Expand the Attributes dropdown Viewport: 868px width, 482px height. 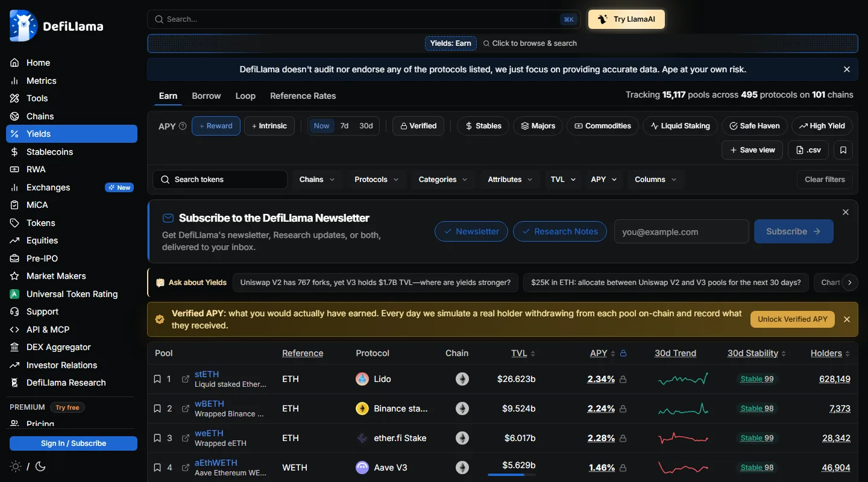tap(510, 180)
